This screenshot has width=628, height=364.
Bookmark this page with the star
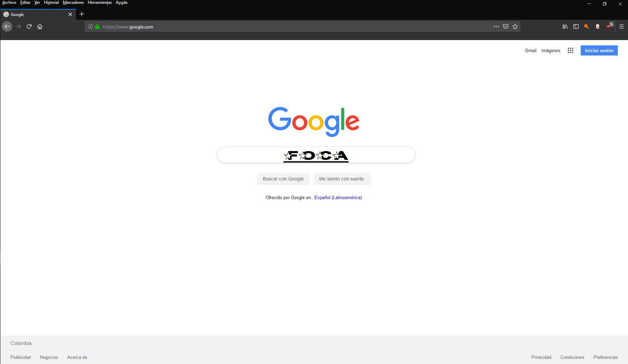pos(515,26)
